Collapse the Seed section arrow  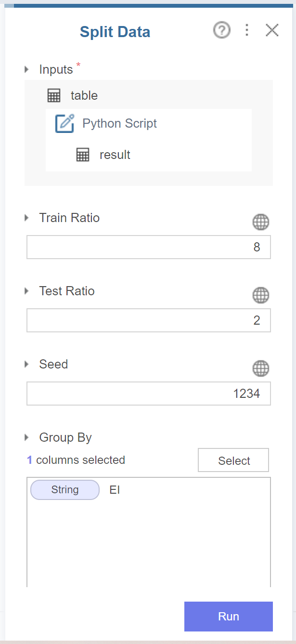pos(27,364)
